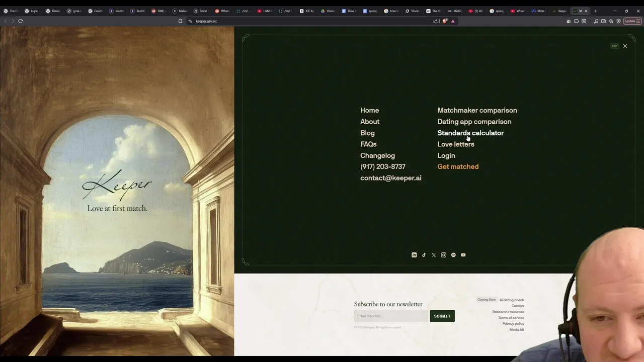Reload the page with refresh icon
Screen dimensions: 644x362
pos(21,21)
